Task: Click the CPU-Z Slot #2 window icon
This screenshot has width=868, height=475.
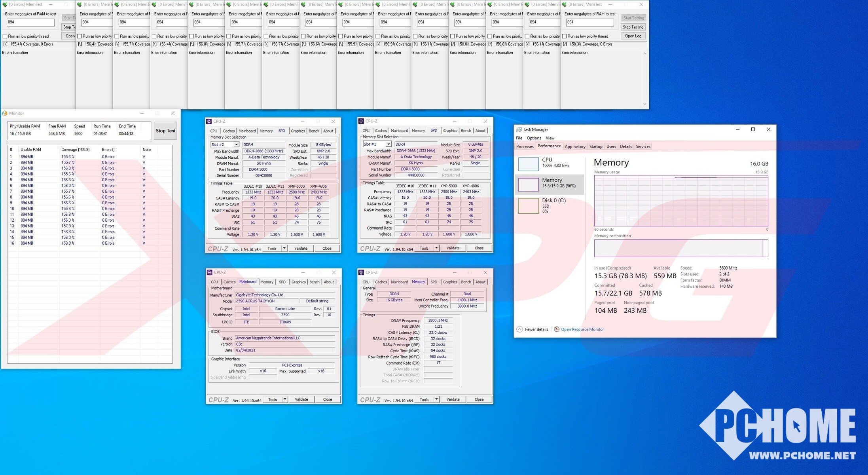Action: coord(209,122)
